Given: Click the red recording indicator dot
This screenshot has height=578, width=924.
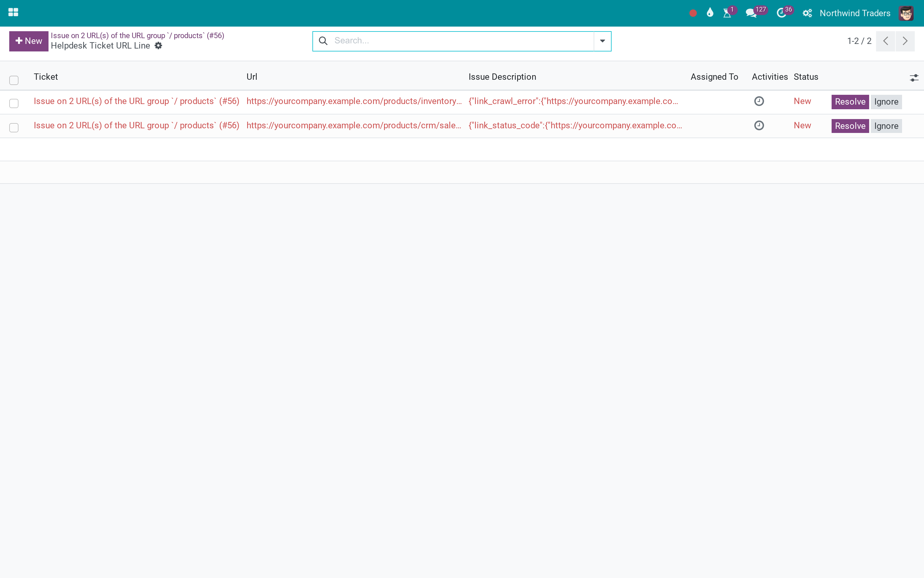Looking at the screenshot, I should (693, 13).
